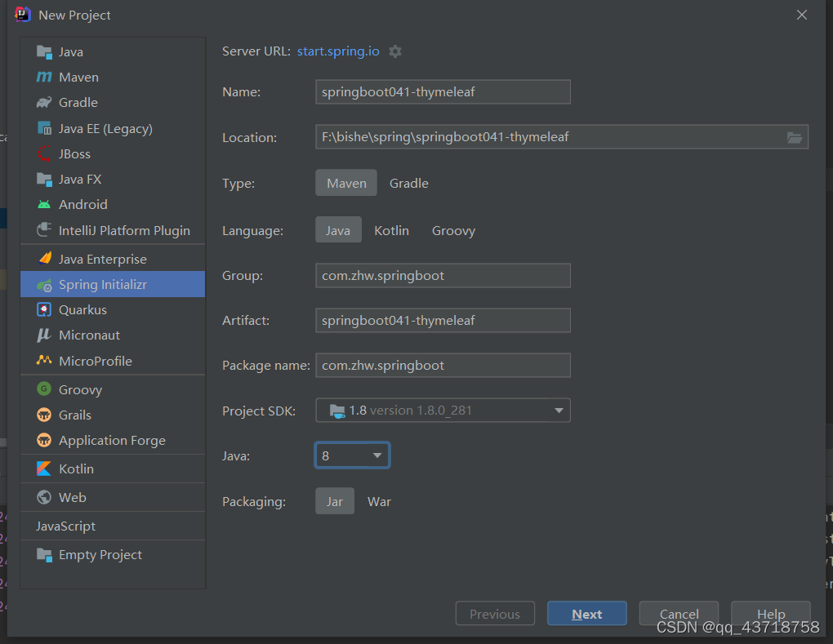Click the Groovy green circle icon
Viewport: 833px width, 644px height.
[44, 389]
